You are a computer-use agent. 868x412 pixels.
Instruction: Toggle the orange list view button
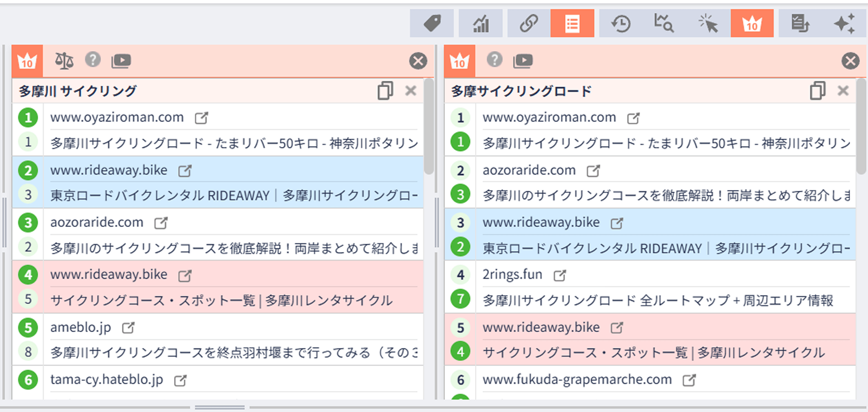[x=572, y=23]
